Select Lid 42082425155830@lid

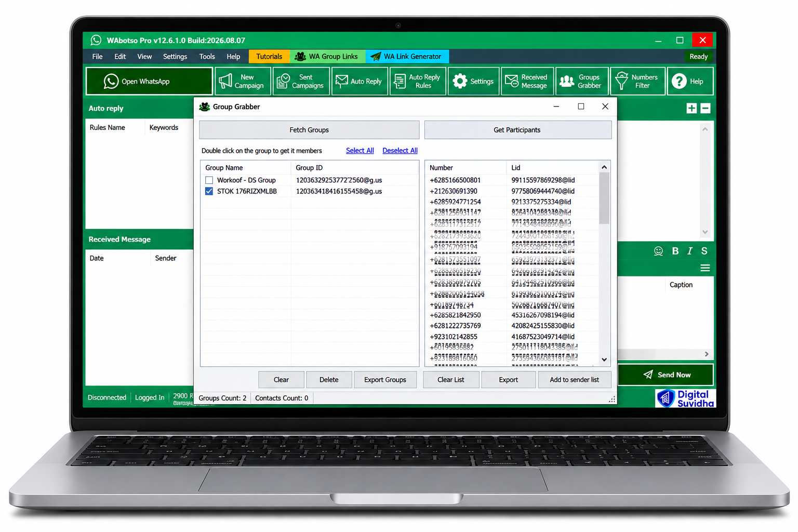[543, 326]
